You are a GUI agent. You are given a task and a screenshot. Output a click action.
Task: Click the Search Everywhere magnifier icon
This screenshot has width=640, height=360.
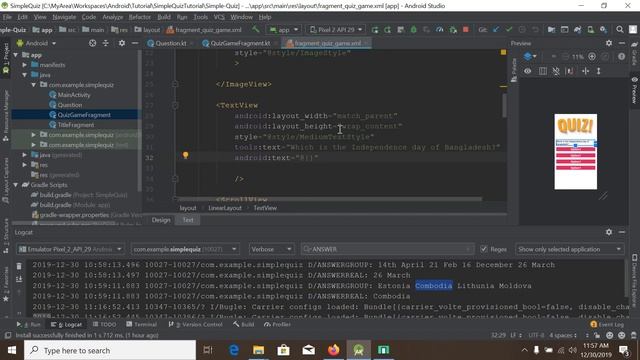point(620,29)
